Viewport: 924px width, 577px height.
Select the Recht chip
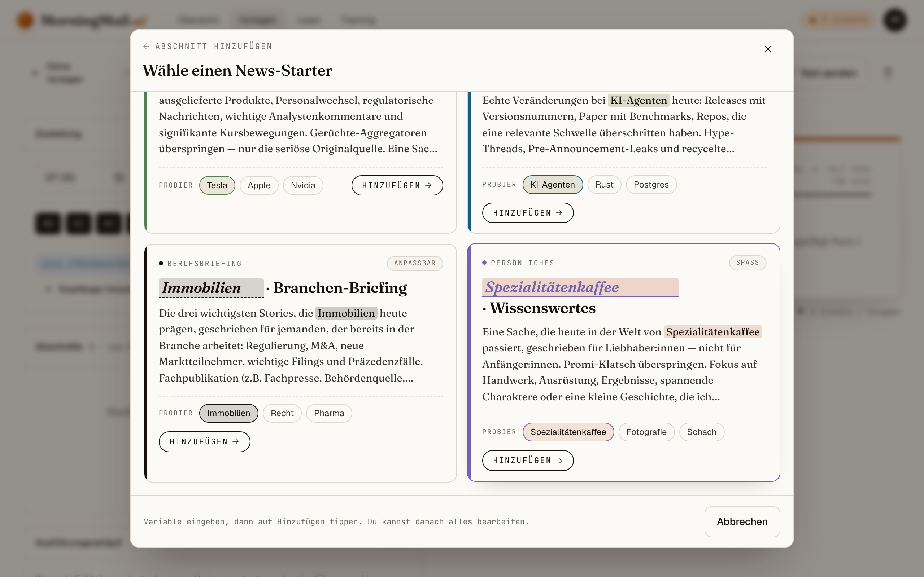282,413
